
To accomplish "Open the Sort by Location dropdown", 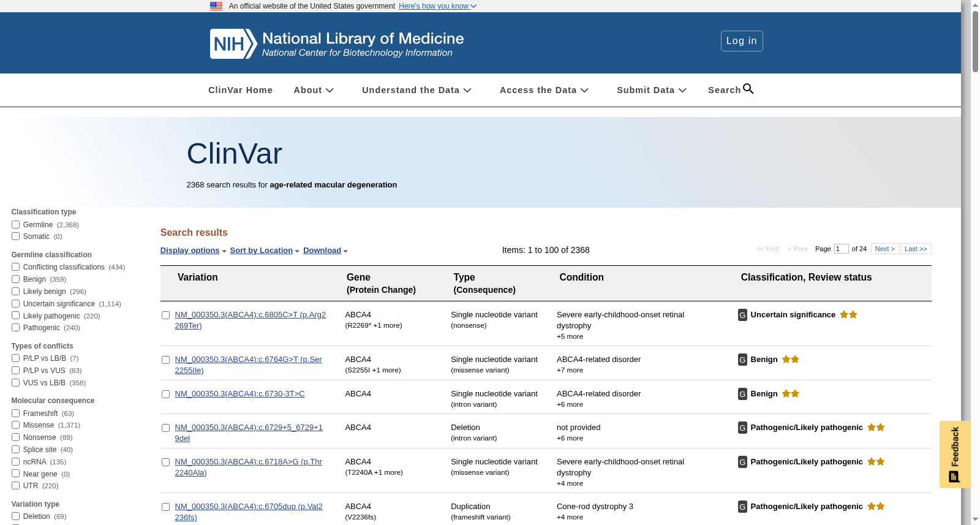I will [x=265, y=251].
